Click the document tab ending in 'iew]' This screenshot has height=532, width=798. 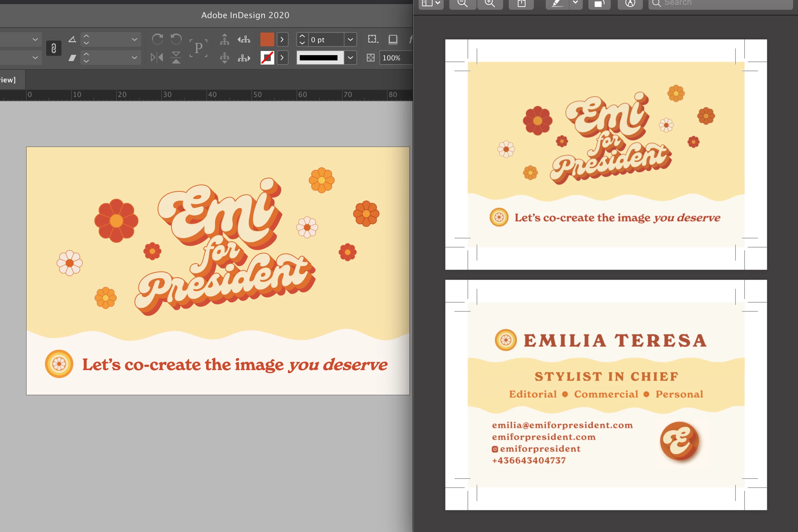(8, 80)
